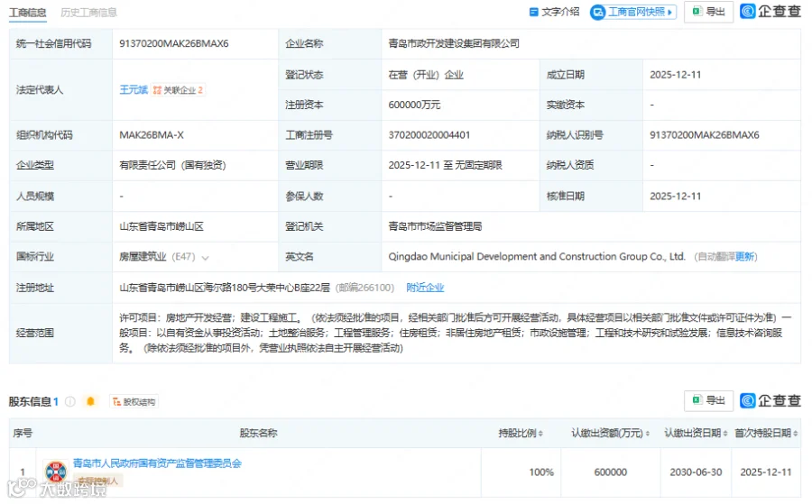Click the shareholder's round logo thumbnail

pyautogui.click(x=55, y=472)
